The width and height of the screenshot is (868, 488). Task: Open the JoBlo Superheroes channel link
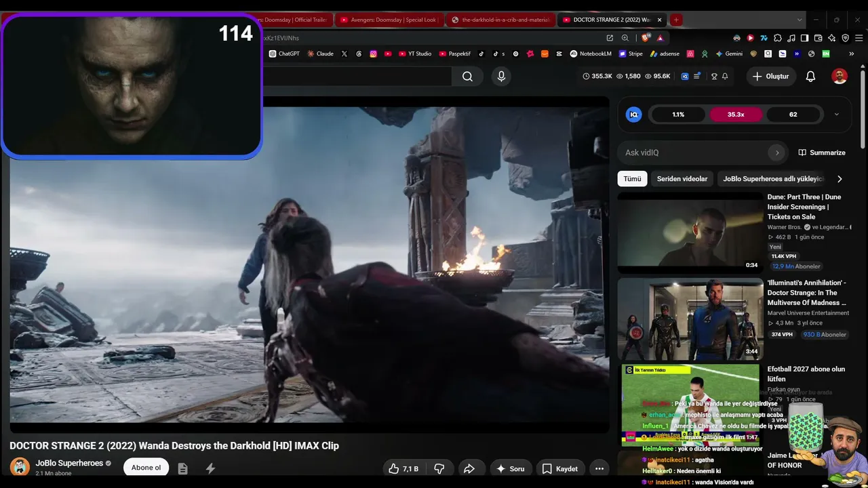pos(69,463)
